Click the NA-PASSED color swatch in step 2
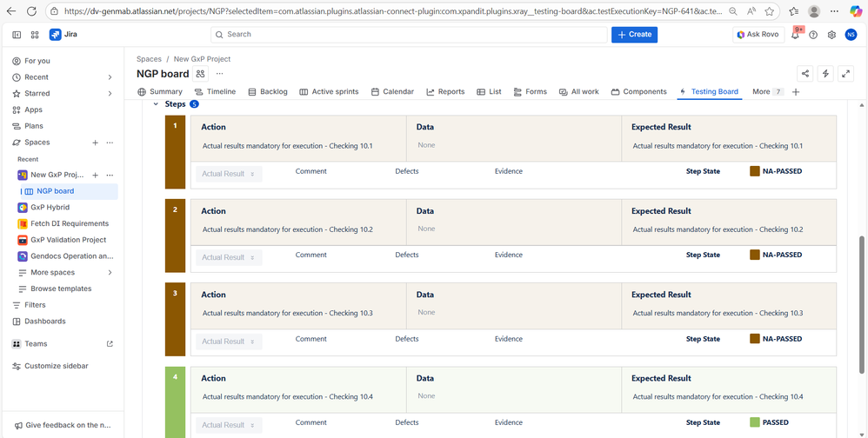The width and height of the screenshot is (868, 438). click(x=754, y=255)
